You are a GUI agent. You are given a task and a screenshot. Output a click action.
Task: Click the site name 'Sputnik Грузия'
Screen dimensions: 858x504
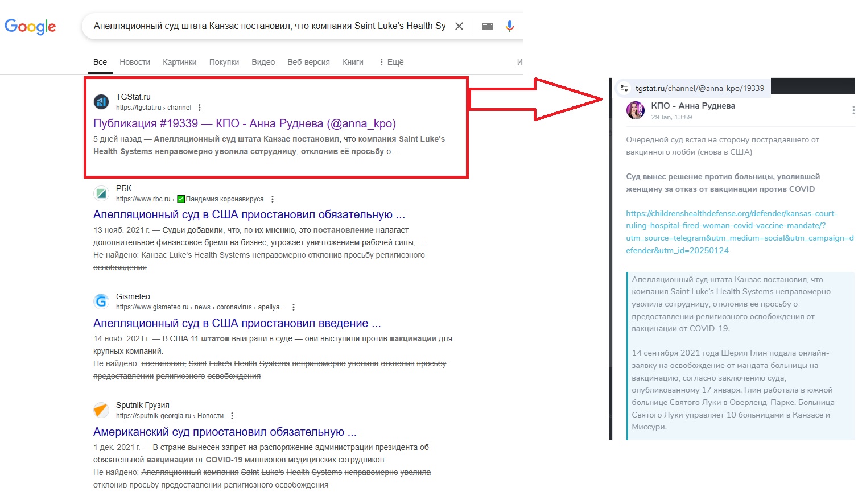pos(143,405)
